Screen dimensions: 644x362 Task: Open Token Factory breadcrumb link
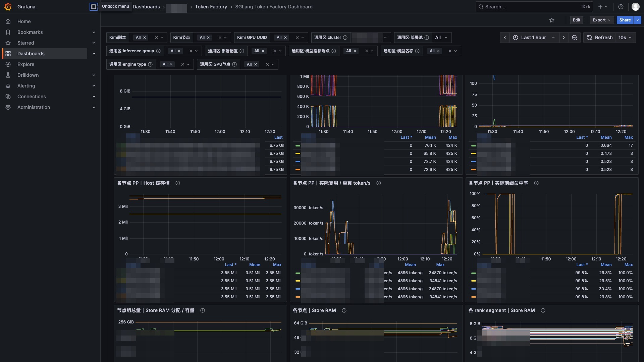211,7
